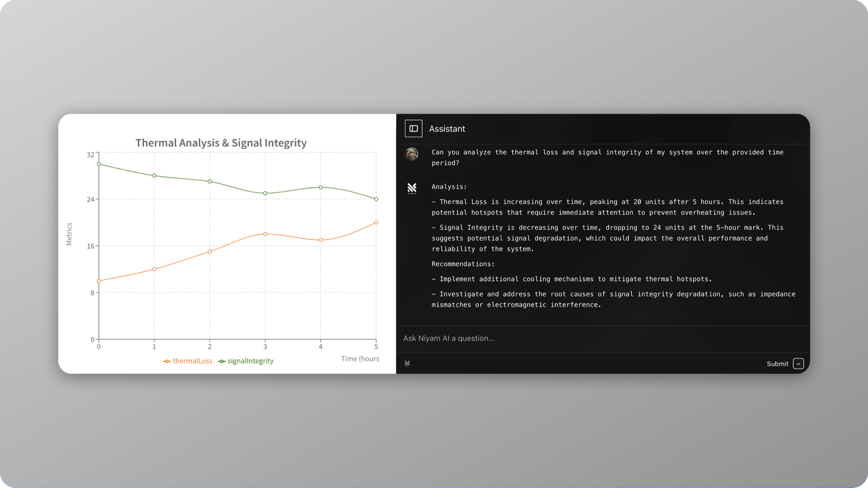Click the 'Thermal Analysis & Signal Integrity' chart title
Screen dimensions: 868x488
pos(221,143)
